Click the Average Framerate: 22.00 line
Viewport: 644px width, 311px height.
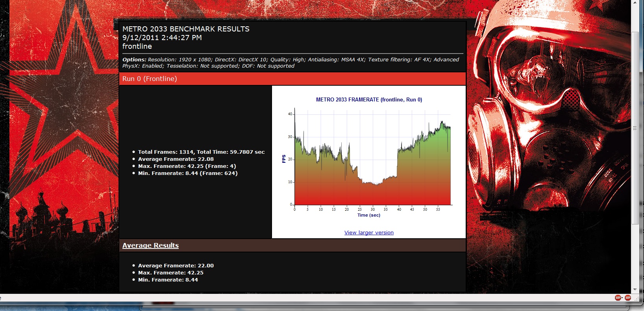click(176, 265)
